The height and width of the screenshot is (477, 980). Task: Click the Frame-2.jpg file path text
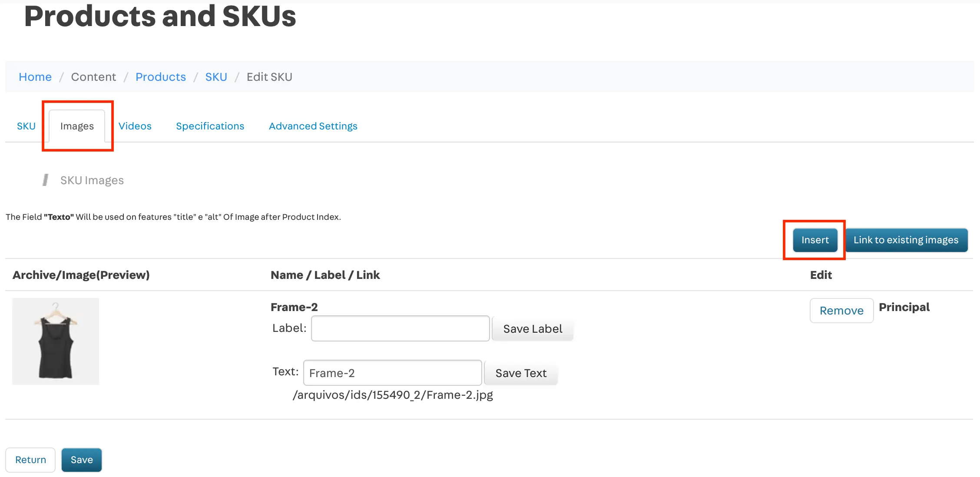click(x=393, y=395)
